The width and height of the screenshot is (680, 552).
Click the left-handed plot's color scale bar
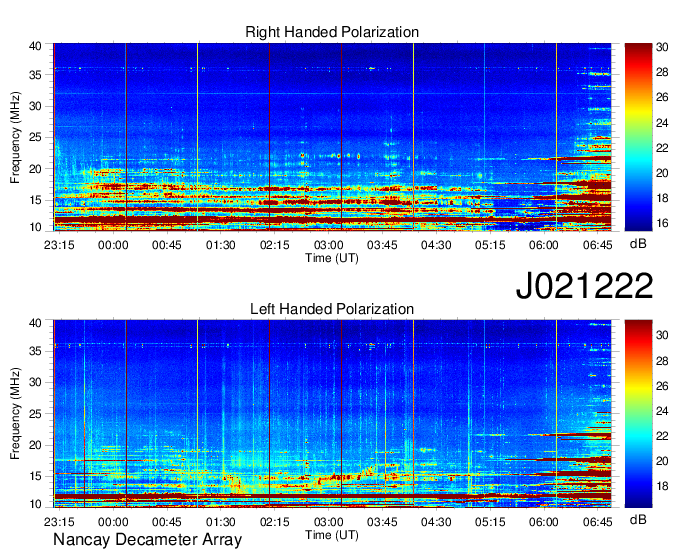(x=638, y=414)
